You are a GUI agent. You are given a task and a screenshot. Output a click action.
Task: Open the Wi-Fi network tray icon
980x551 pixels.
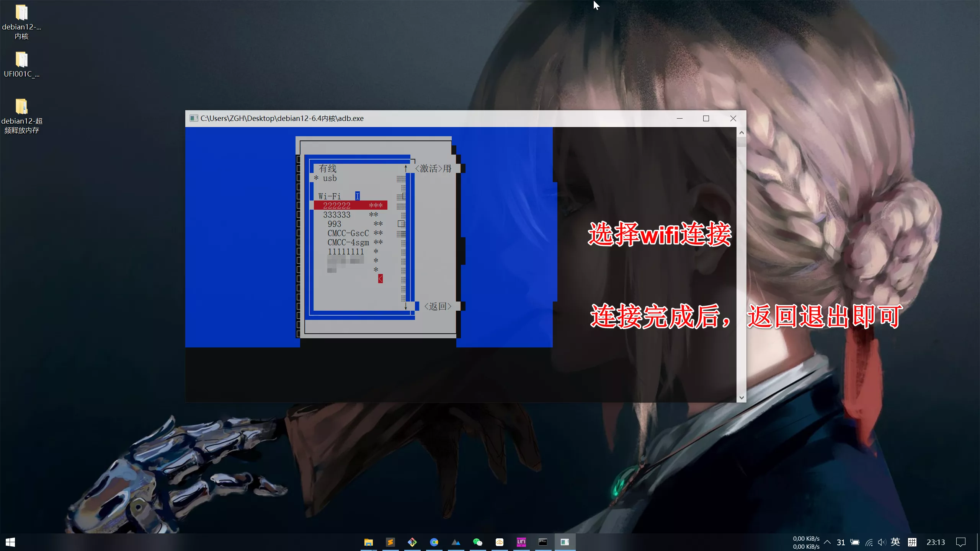tap(869, 542)
